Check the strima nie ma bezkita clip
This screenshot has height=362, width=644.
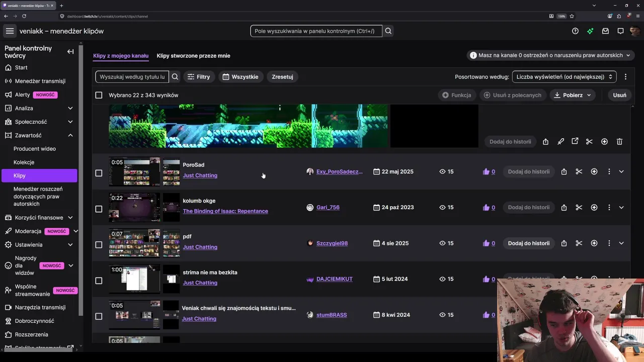click(x=99, y=281)
